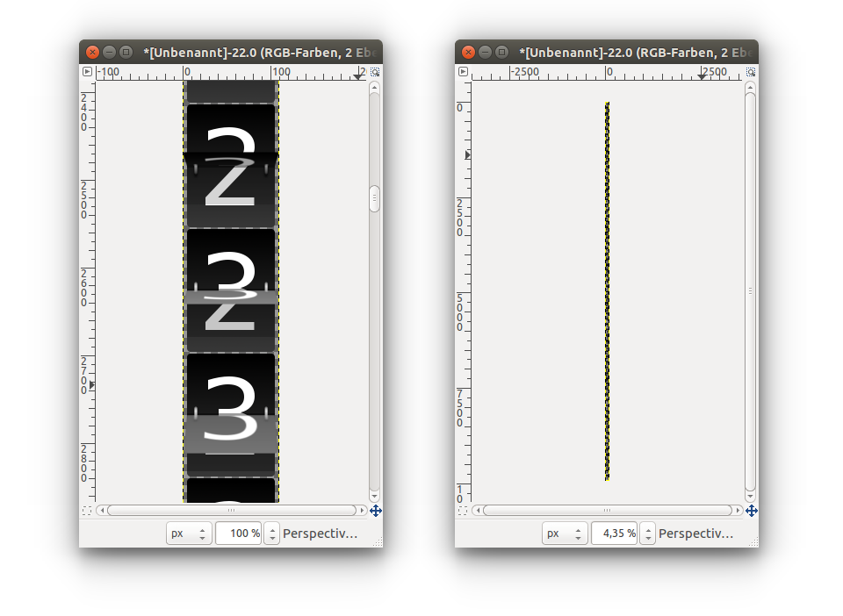Click the scroll left arrow in the right window
Viewport: 843px width, 616px height.
click(x=478, y=510)
